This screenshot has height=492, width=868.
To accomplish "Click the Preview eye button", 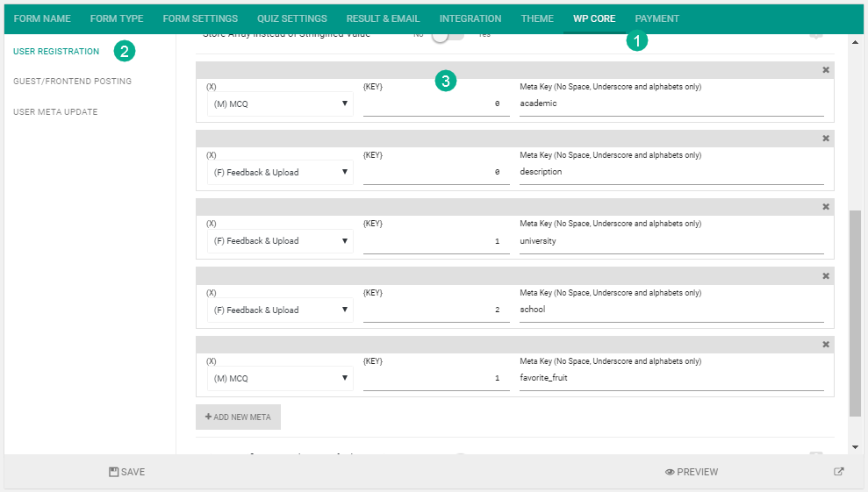I will click(x=692, y=472).
